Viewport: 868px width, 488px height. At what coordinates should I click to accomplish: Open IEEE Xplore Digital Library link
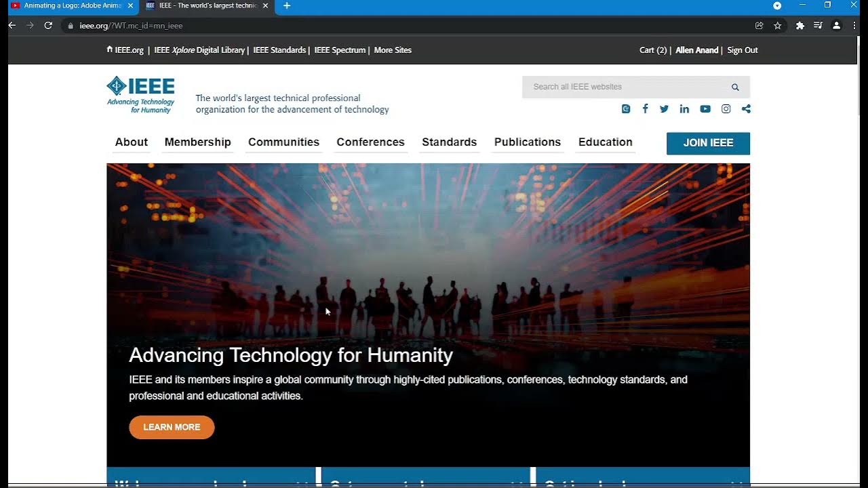pyautogui.click(x=199, y=50)
